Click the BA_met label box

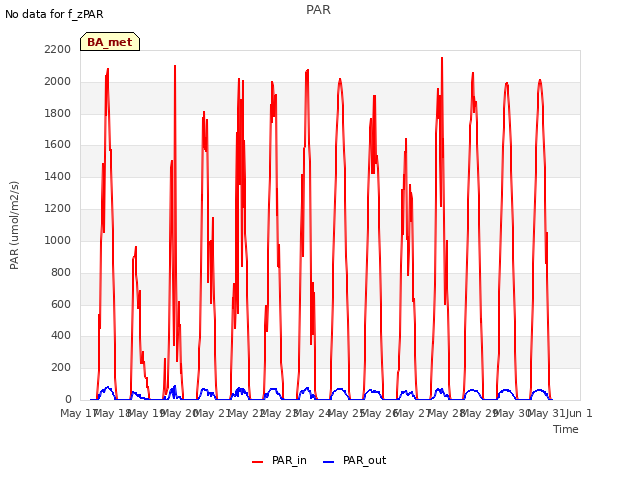(x=110, y=42)
